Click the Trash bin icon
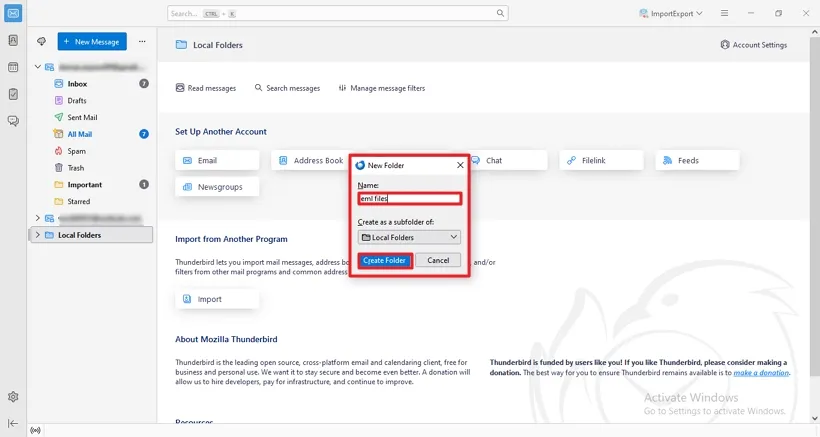The width and height of the screenshot is (820, 437). 59,168
